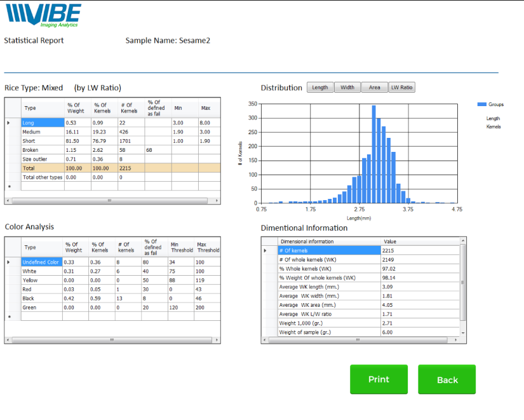Switch distribution chart to Length

coord(320,88)
